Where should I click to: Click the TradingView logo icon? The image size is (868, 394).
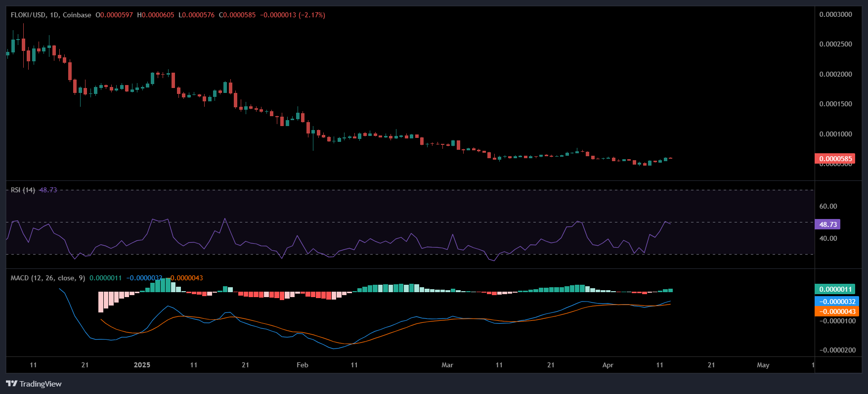pos(12,384)
